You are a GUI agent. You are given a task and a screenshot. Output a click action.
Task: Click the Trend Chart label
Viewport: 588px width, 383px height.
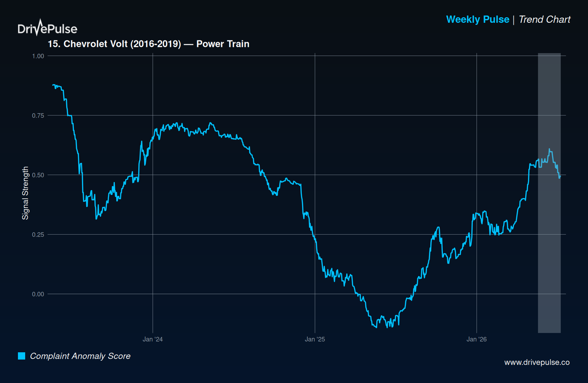(545, 19)
